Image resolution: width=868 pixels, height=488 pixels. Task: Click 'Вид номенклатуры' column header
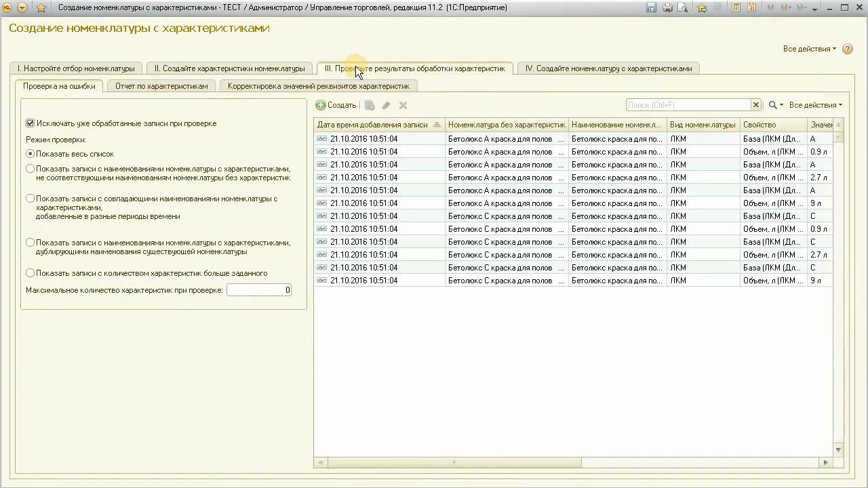[703, 125]
